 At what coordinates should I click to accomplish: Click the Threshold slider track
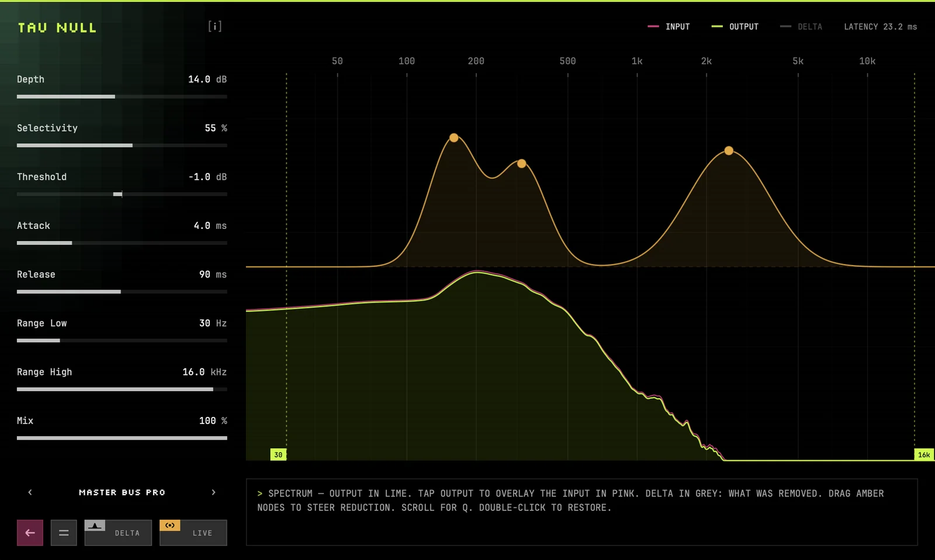pos(122,194)
